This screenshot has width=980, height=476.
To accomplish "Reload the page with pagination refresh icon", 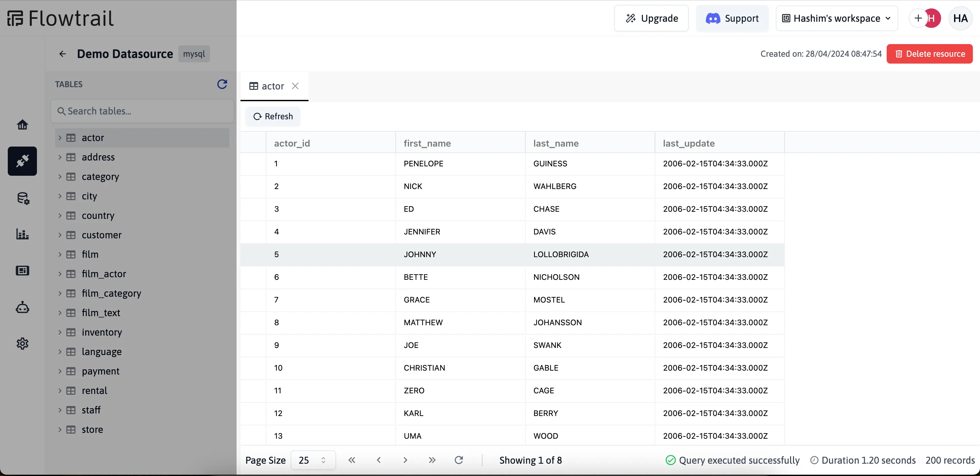I will (x=459, y=460).
